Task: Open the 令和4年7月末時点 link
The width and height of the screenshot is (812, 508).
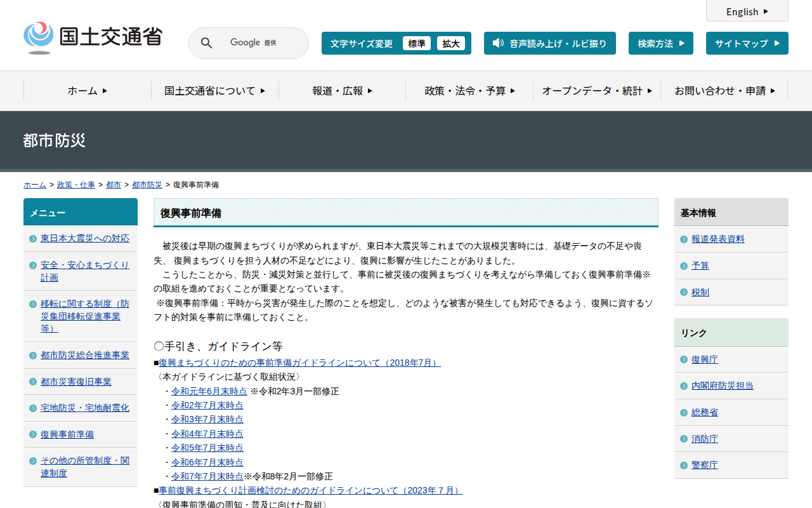Action: pos(207,434)
